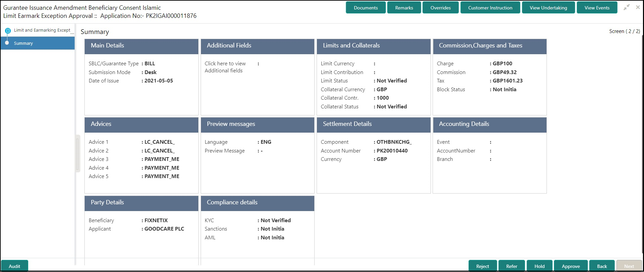Select Account Number PK20010440

pos(392,151)
